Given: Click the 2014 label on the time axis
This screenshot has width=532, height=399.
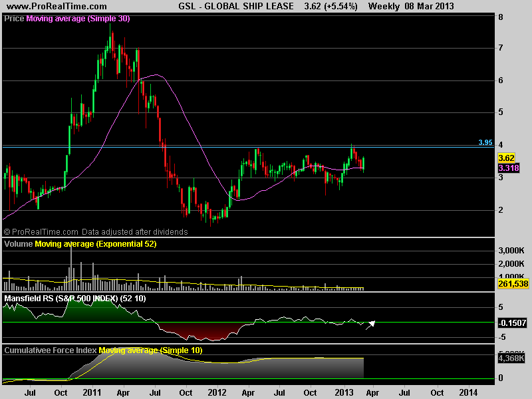Looking at the screenshot, I should pyautogui.click(x=468, y=392).
